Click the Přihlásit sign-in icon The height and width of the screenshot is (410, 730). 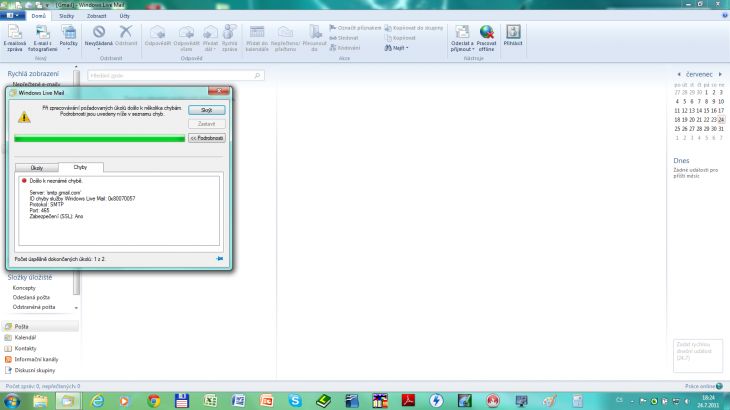[x=513, y=35]
